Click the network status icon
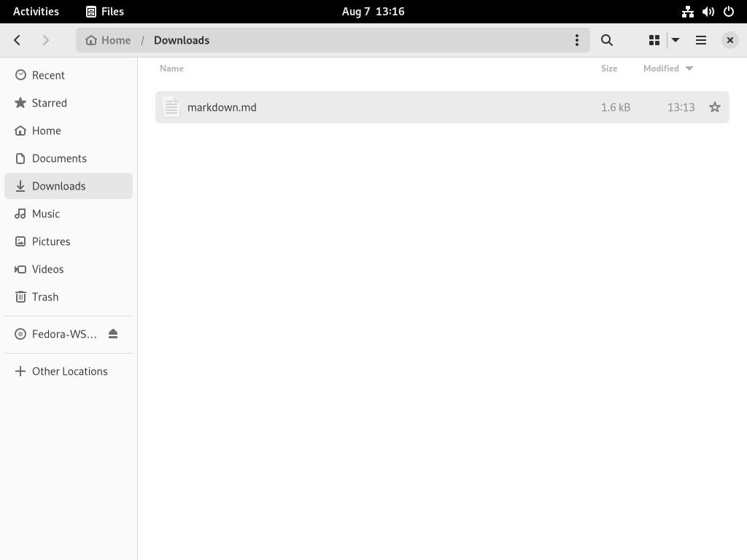 pos(687,12)
